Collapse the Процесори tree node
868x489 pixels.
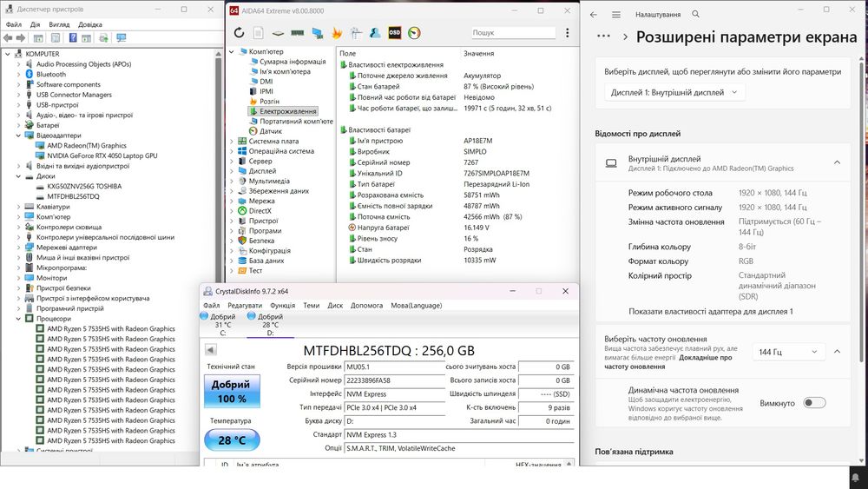coord(18,319)
